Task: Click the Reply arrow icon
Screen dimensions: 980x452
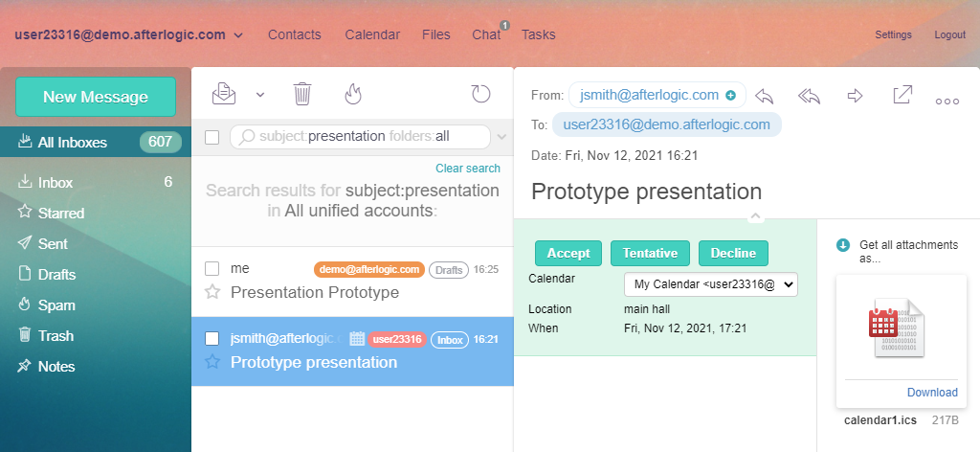Action: (x=764, y=96)
